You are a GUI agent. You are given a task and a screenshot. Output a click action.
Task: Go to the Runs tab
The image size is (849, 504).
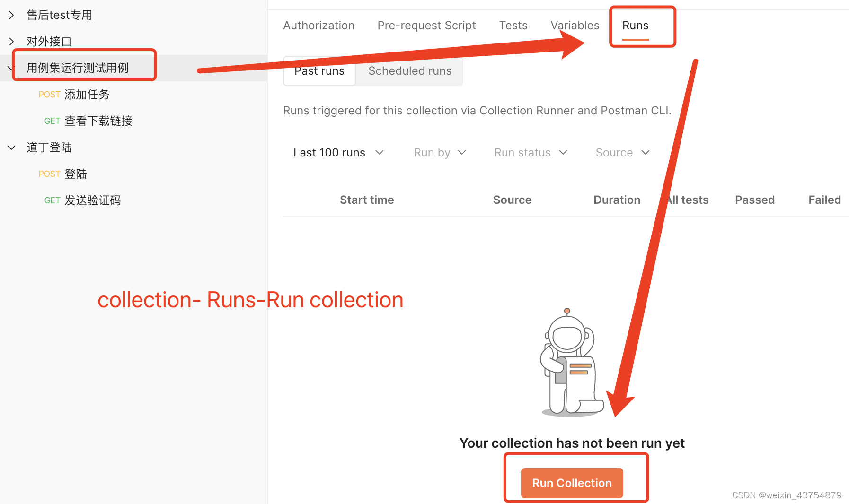point(636,26)
